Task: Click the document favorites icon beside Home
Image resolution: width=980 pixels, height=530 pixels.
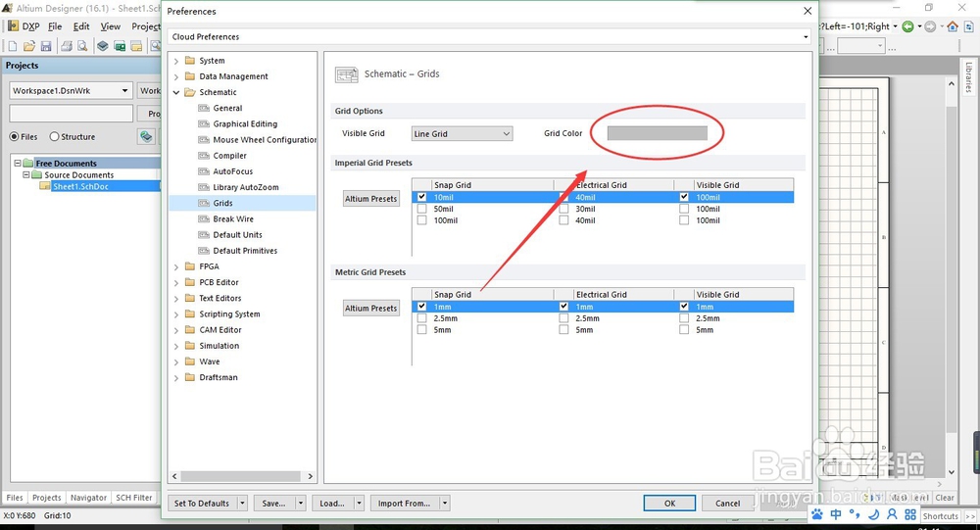Action: [x=969, y=26]
